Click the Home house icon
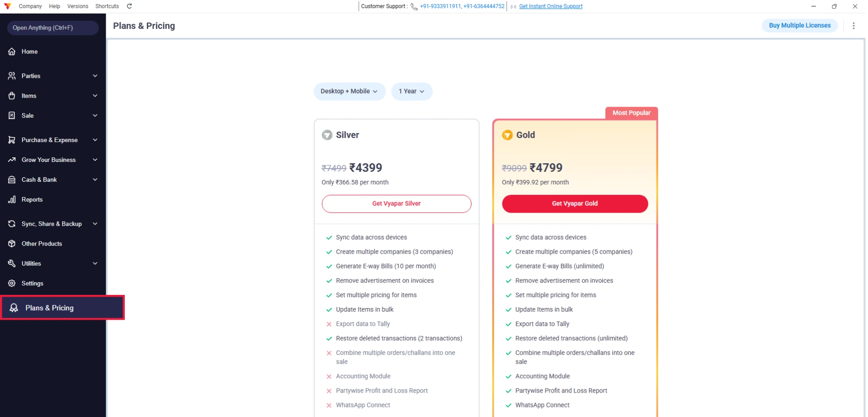This screenshot has width=868, height=417. pyautogui.click(x=12, y=52)
